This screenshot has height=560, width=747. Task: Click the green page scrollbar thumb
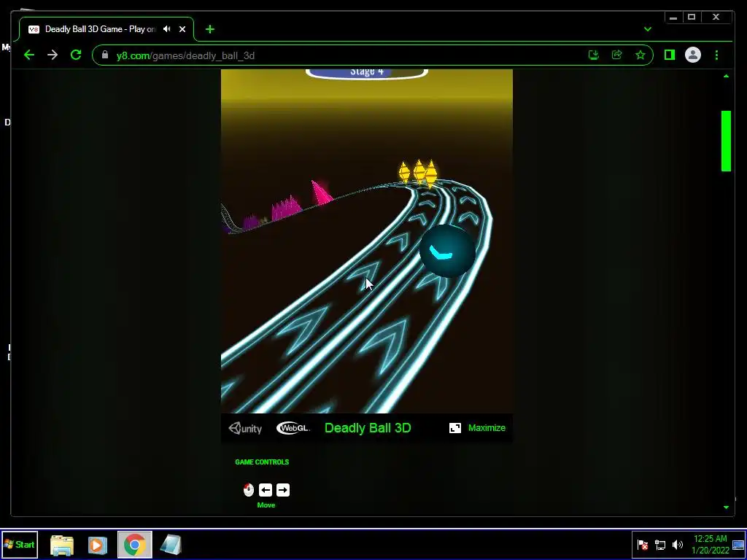[x=726, y=141]
